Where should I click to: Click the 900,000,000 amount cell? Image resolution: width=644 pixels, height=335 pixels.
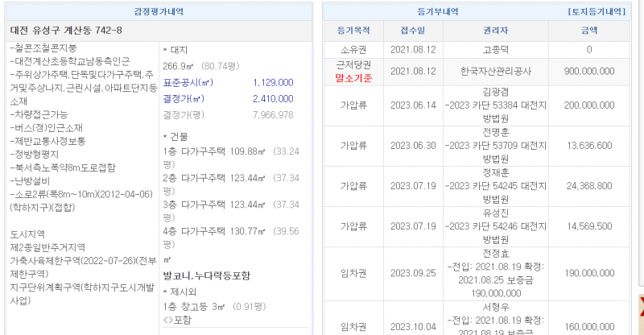(588, 71)
